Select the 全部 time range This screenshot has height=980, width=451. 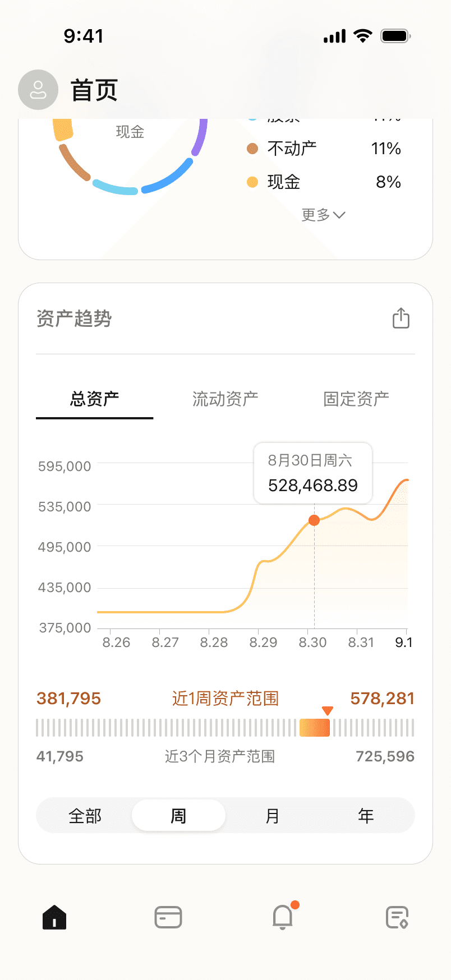pyautogui.click(x=85, y=816)
